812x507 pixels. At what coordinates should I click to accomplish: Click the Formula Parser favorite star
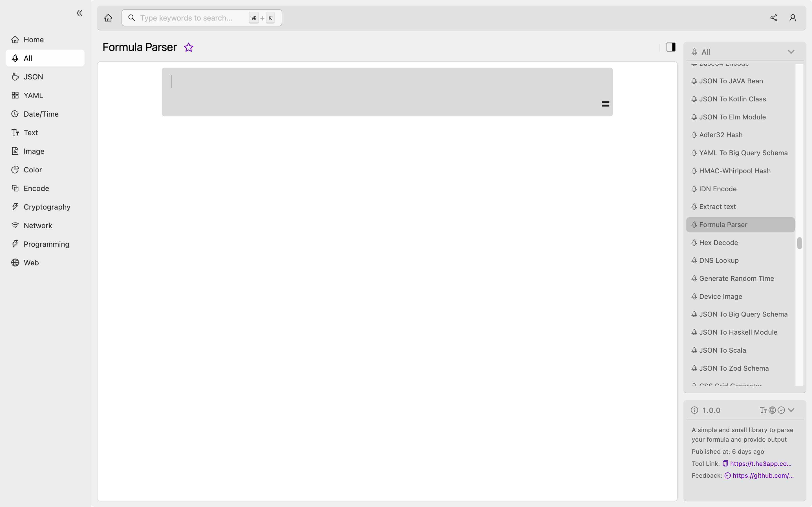pos(188,47)
